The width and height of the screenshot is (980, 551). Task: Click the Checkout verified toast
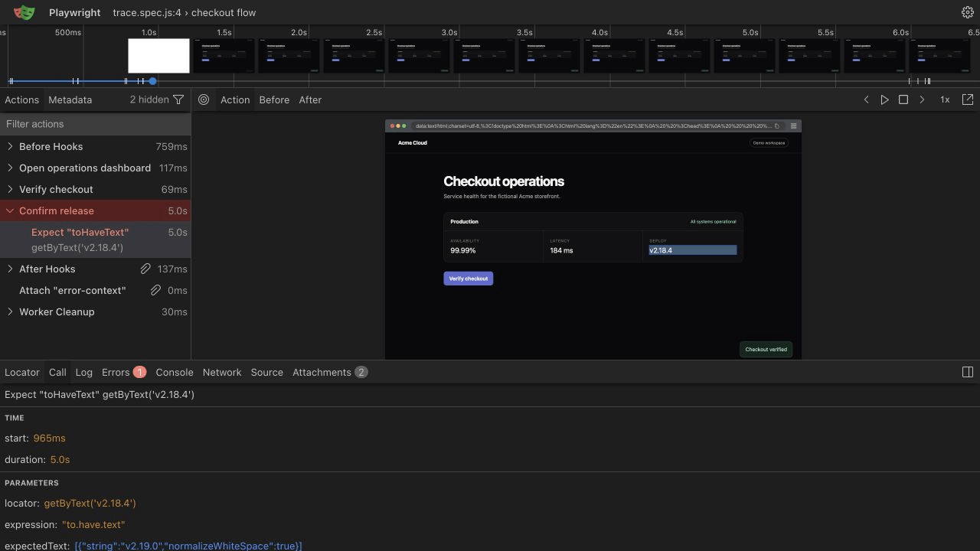pyautogui.click(x=766, y=349)
